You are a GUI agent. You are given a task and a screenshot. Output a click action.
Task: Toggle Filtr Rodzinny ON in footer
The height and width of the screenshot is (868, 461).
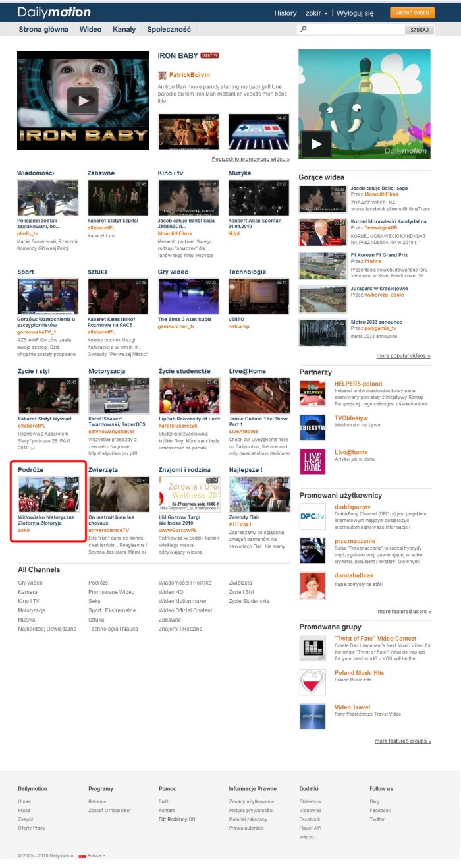[177, 819]
